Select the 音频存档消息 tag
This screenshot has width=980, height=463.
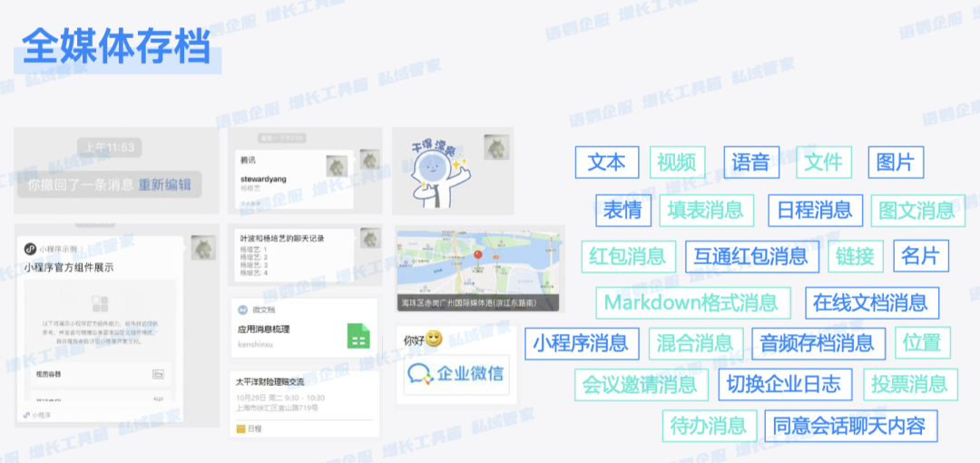pyautogui.click(x=818, y=343)
